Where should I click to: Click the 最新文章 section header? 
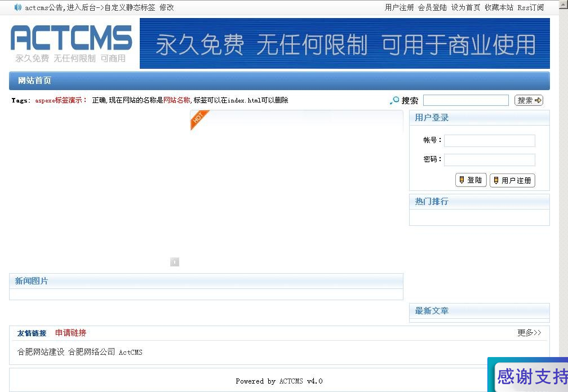[x=479, y=311]
